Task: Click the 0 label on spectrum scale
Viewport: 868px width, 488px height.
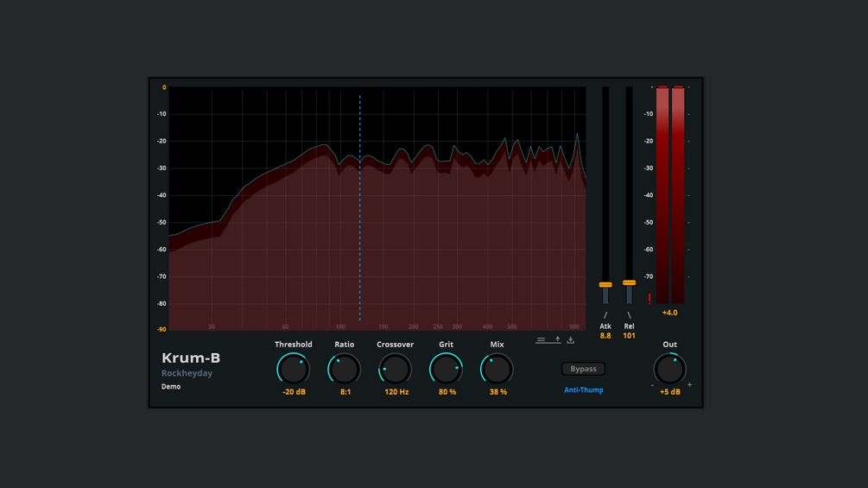Action: tap(164, 87)
